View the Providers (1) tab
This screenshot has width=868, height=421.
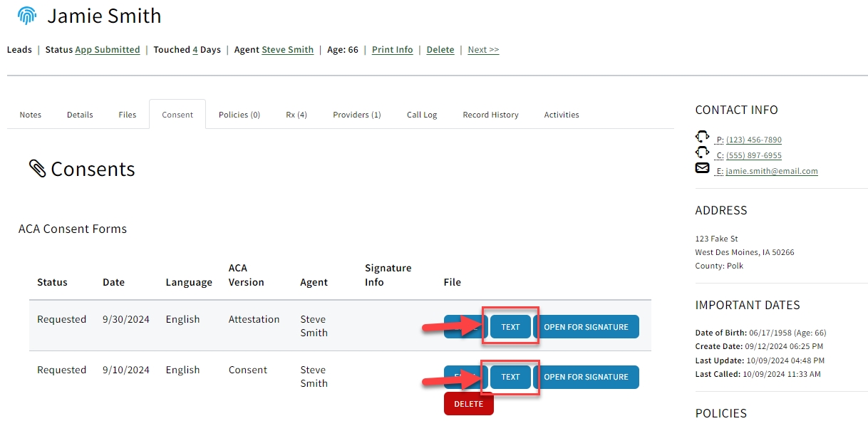(356, 114)
